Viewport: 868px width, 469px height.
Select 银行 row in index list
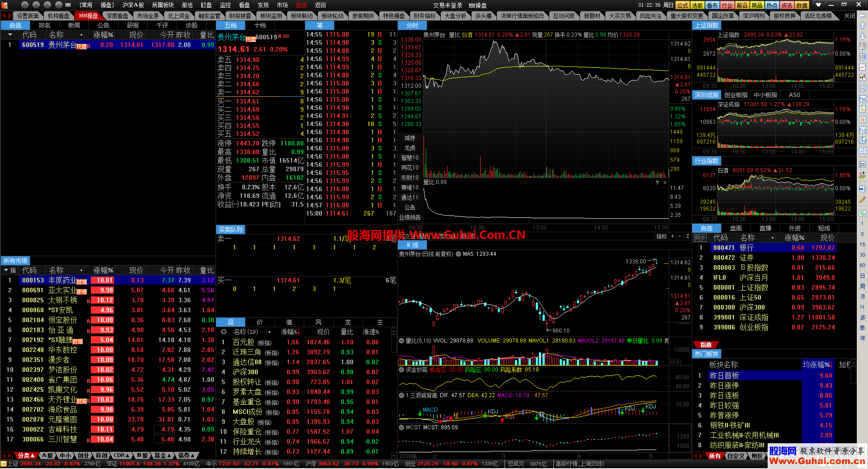pyautogui.click(x=764, y=248)
